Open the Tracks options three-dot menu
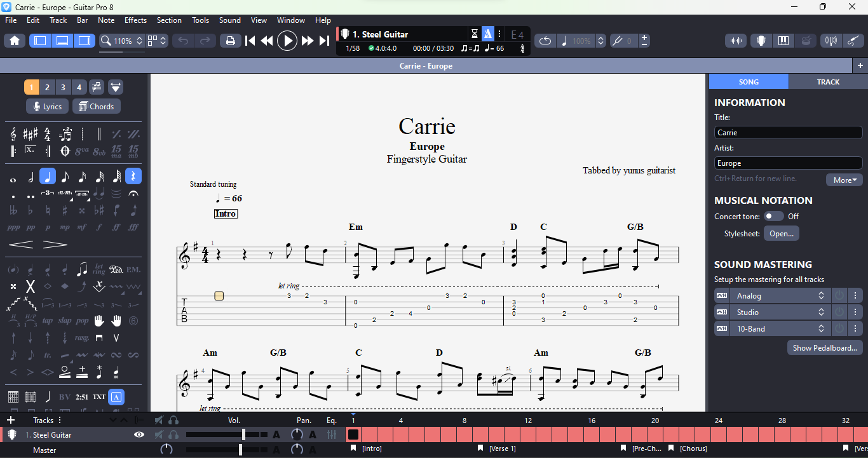Viewport: 868px width, 458px height. (60, 421)
